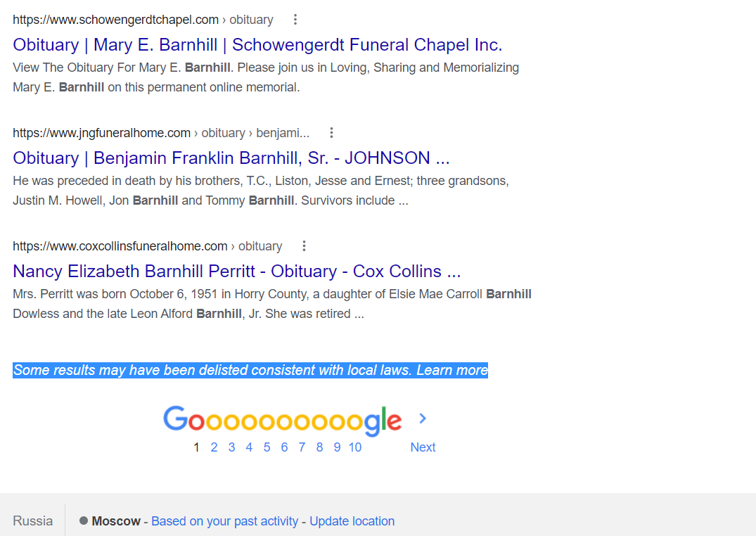Go to results page 2
756x536 pixels.
click(x=214, y=447)
